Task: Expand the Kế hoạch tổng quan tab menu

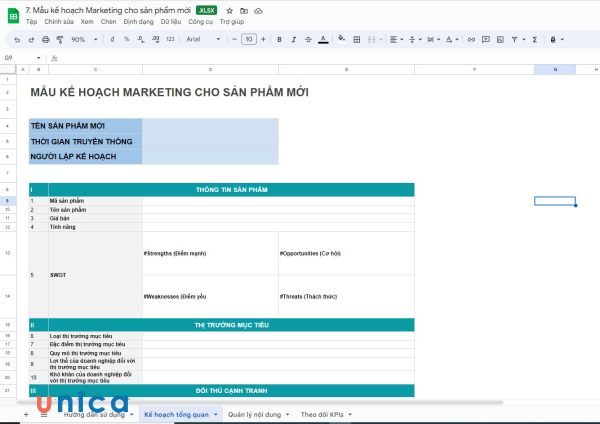Action: coord(215,413)
